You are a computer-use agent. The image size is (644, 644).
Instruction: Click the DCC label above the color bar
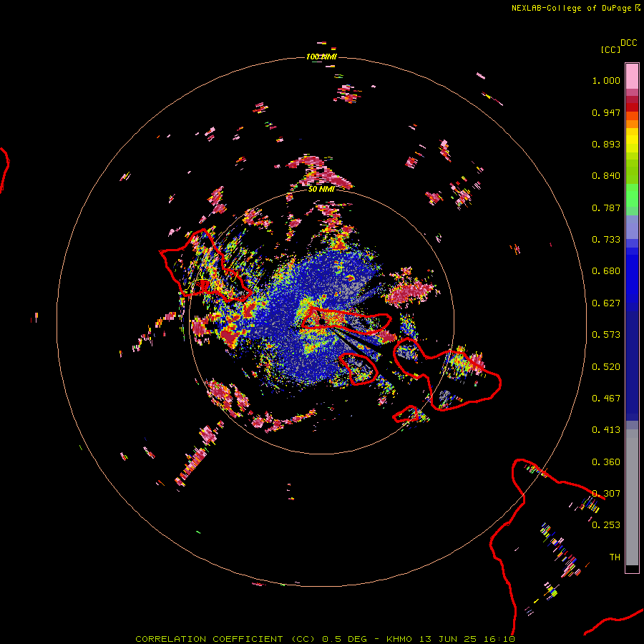point(628,43)
